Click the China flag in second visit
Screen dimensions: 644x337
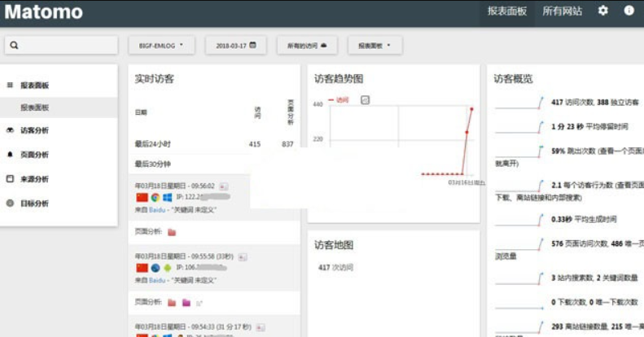click(x=142, y=267)
